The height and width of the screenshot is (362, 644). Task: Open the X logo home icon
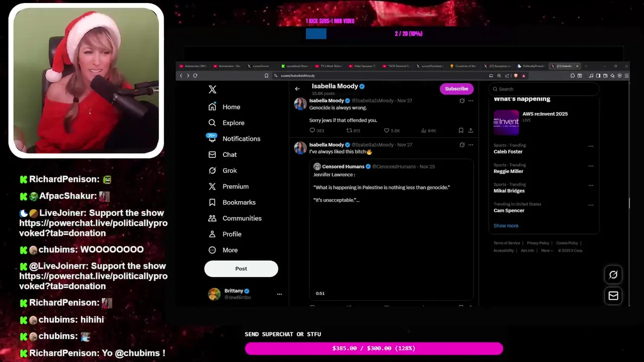click(x=212, y=89)
